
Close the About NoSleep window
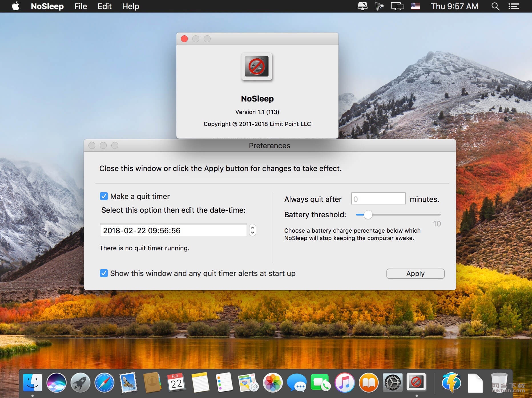click(x=184, y=39)
